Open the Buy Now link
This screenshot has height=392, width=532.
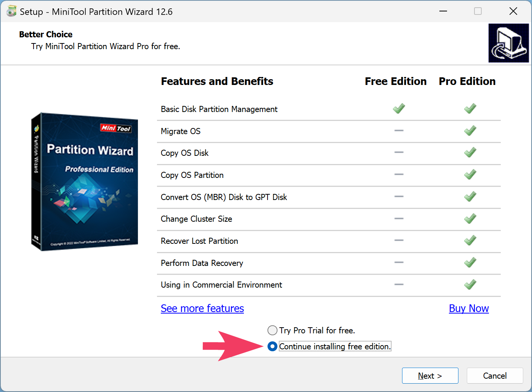coord(469,308)
